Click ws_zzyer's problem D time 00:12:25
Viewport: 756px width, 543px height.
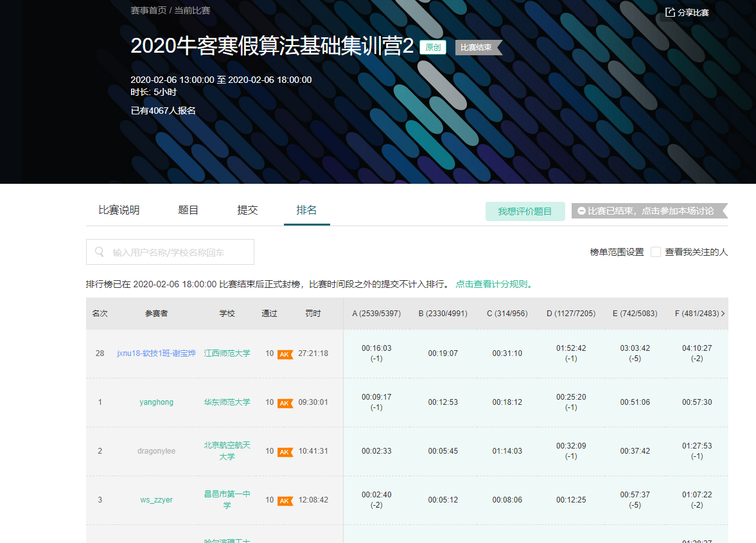click(571, 499)
